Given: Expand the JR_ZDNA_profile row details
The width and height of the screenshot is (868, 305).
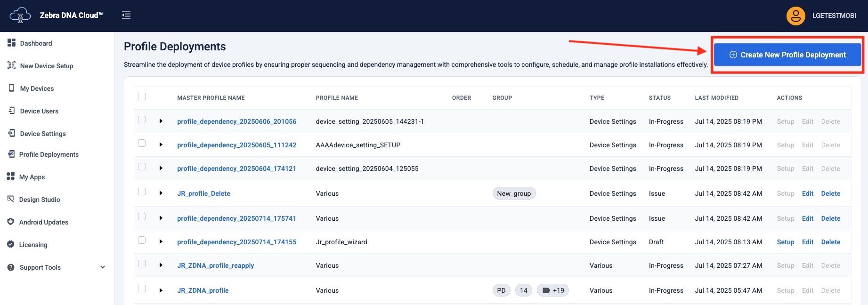Looking at the screenshot, I should (x=161, y=290).
